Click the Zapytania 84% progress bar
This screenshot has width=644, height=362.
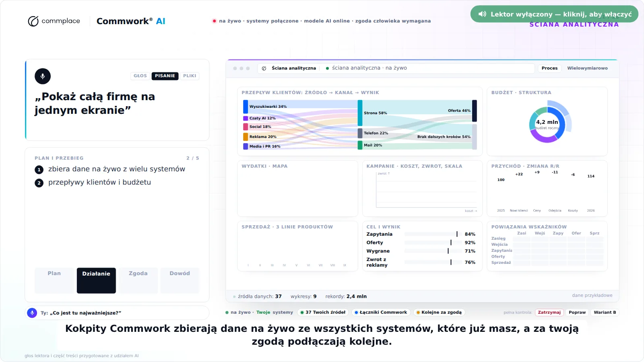coord(432,234)
